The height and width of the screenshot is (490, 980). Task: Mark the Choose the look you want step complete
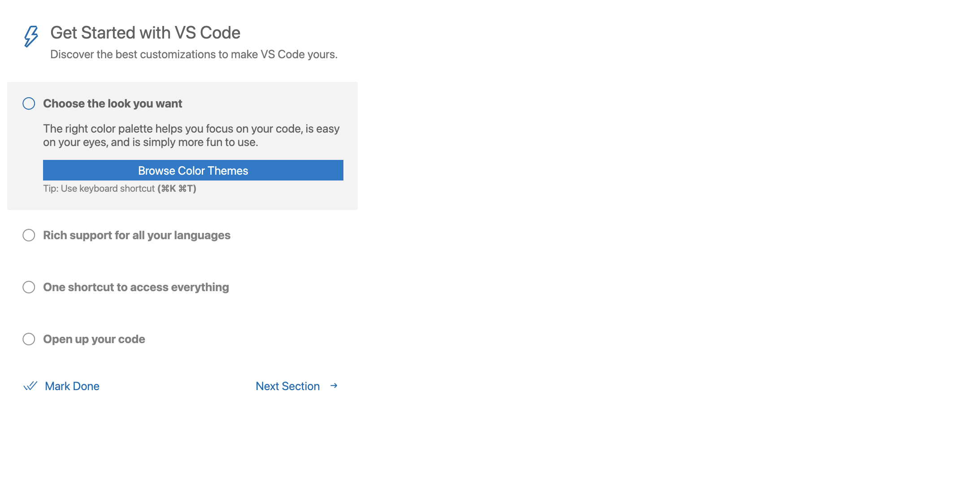tap(29, 103)
